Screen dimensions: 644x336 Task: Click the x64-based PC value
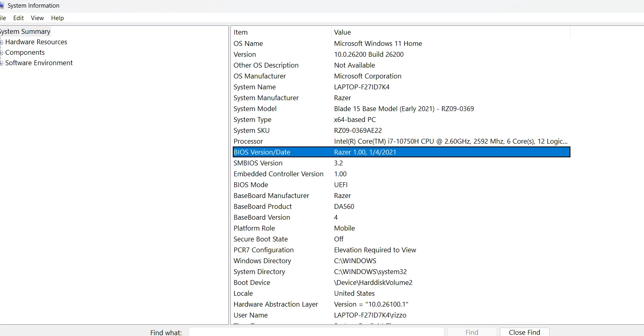pyautogui.click(x=355, y=120)
